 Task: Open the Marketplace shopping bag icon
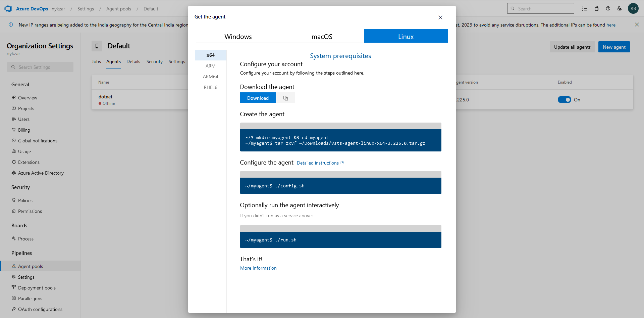pyautogui.click(x=597, y=9)
